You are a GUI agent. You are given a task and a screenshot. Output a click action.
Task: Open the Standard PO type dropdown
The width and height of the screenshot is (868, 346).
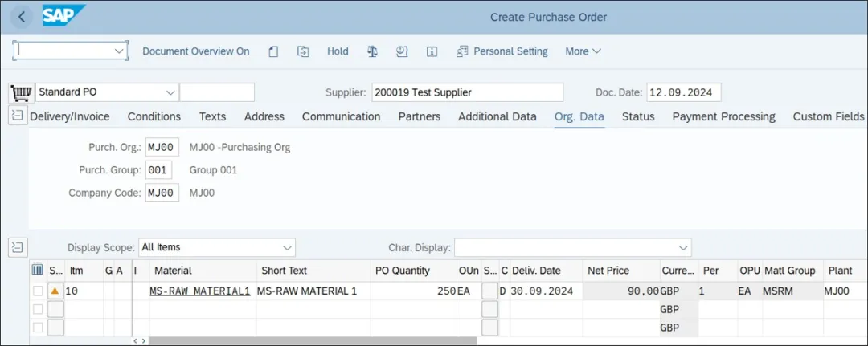(170, 92)
